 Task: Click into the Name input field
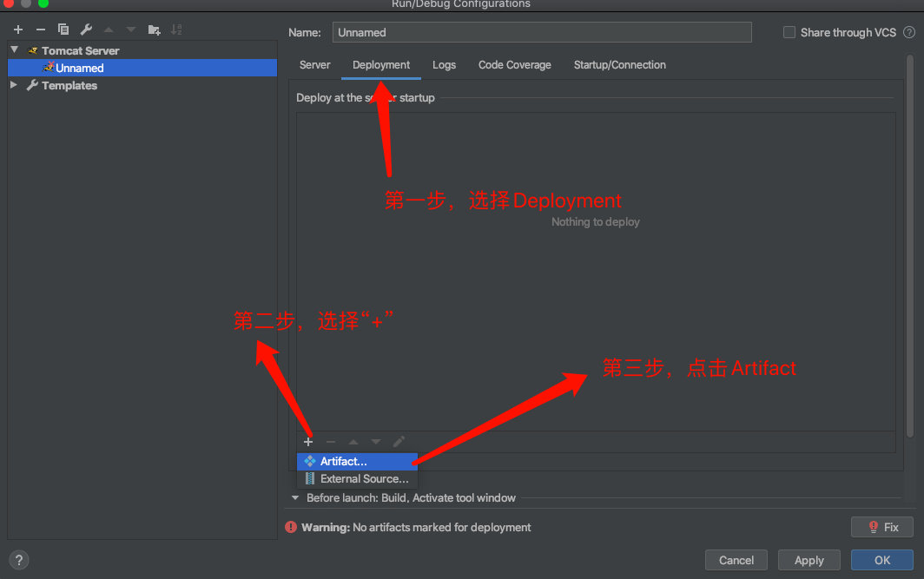[542, 32]
